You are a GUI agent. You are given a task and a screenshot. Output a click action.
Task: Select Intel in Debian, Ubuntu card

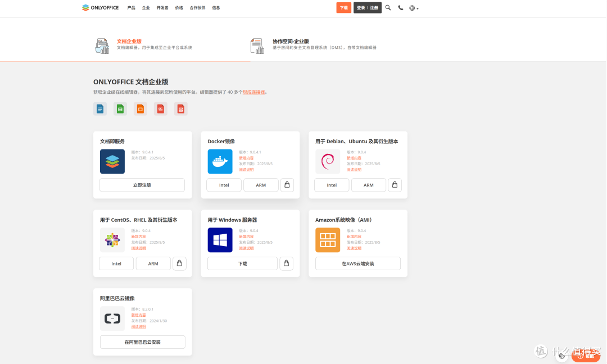[x=332, y=185]
